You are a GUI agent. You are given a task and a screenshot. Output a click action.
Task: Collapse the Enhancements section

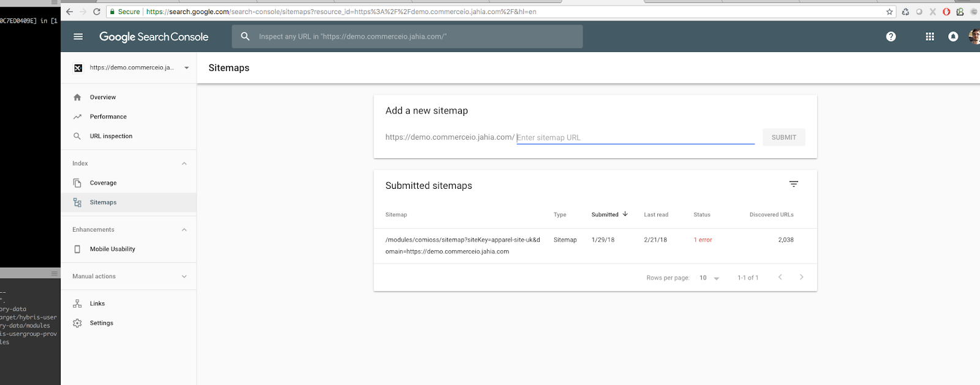pyautogui.click(x=184, y=230)
